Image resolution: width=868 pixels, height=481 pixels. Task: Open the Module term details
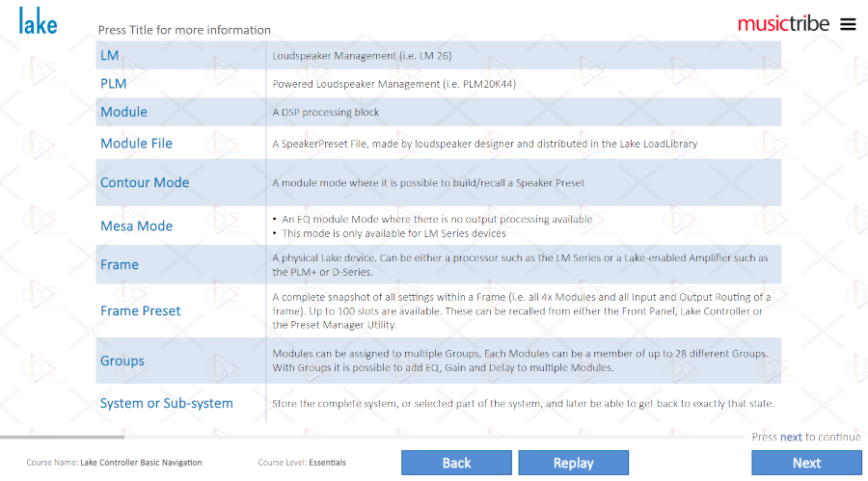click(124, 112)
